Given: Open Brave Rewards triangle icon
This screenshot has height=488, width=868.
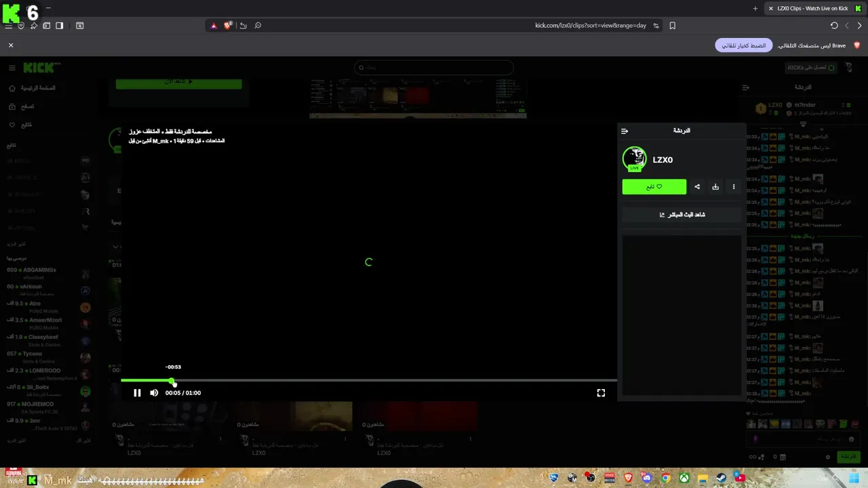Looking at the screenshot, I should pyautogui.click(x=214, y=26).
